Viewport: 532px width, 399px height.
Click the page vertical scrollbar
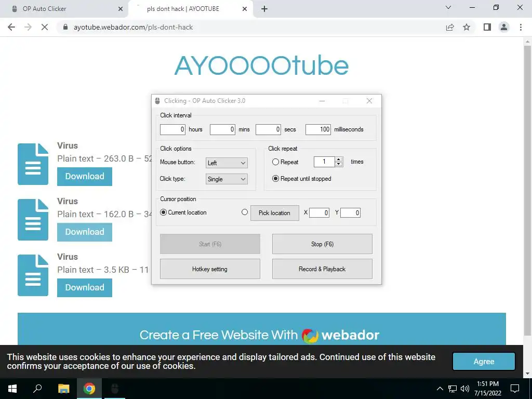point(527,190)
